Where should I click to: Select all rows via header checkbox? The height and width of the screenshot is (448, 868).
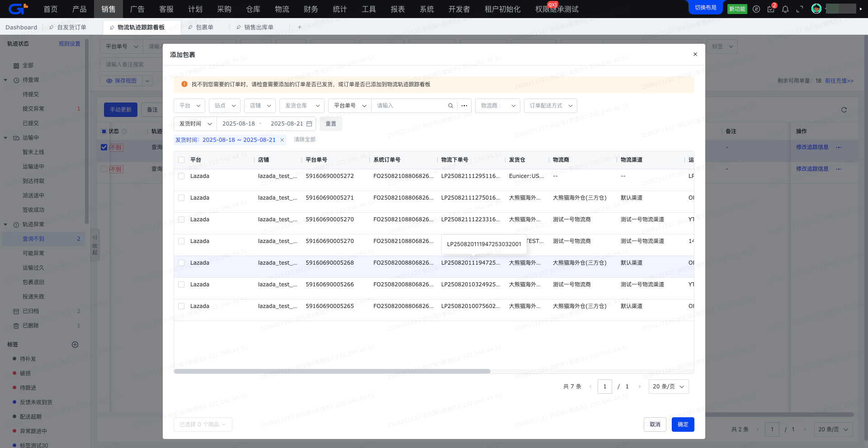tap(181, 160)
